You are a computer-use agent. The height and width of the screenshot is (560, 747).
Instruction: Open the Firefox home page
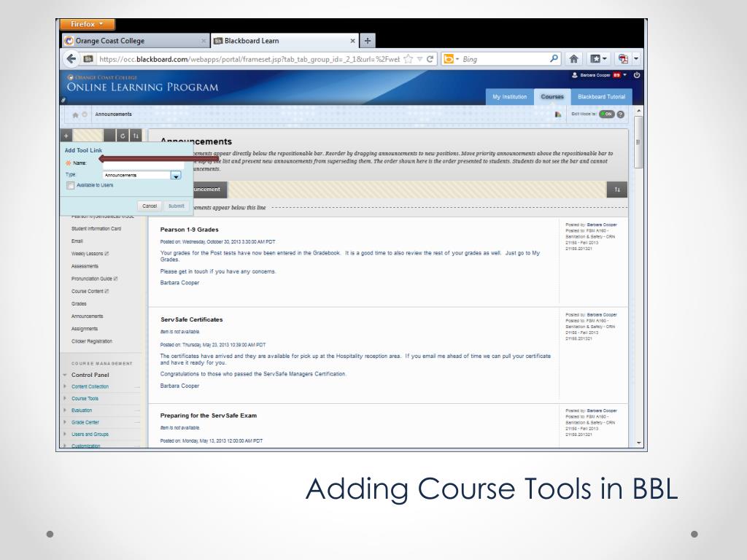(573, 59)
